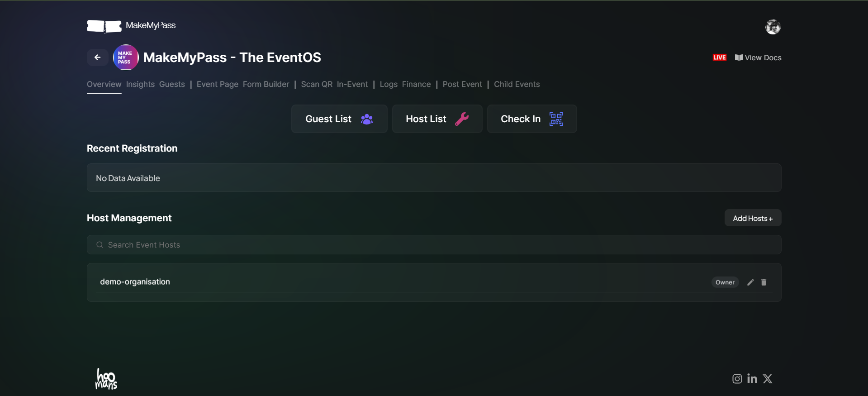This screenshot has width=868, height=396.
Task: Open the View Docs link
Action: (x=758, y=57)
